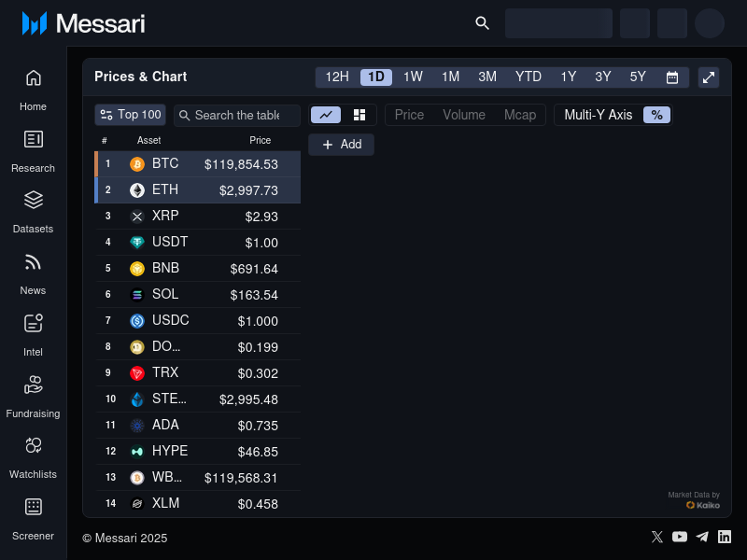
Task: Sort table by # rank column header
Action: 105,141
